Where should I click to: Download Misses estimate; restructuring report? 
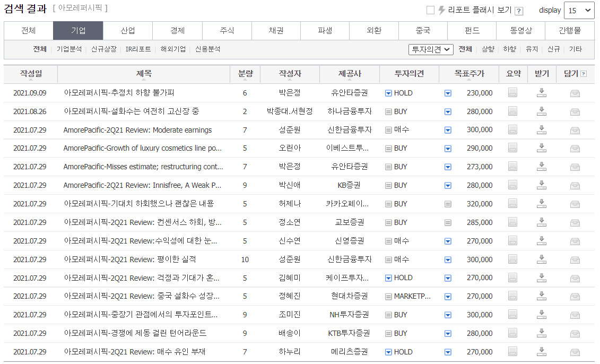(x=542, y=167)
